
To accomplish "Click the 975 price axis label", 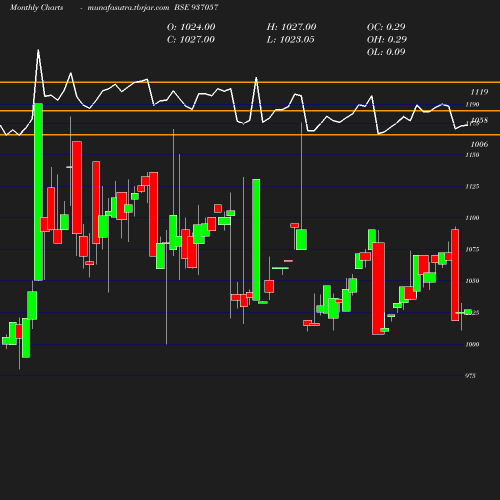I will pos(470,376).
